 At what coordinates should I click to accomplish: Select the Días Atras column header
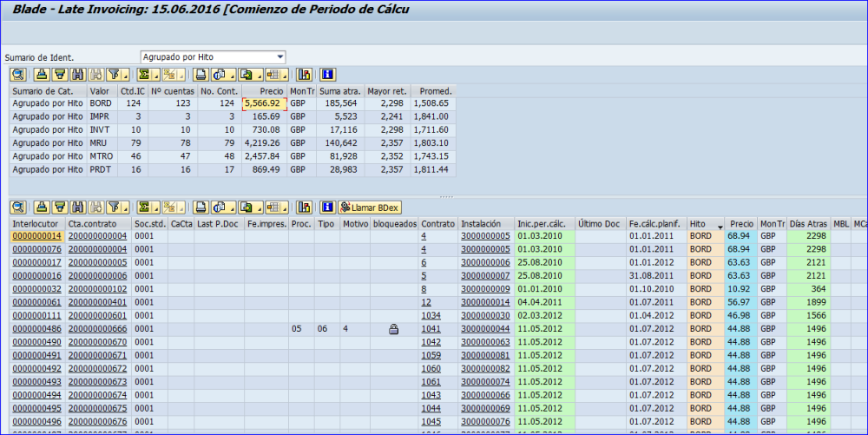(807, 224)
